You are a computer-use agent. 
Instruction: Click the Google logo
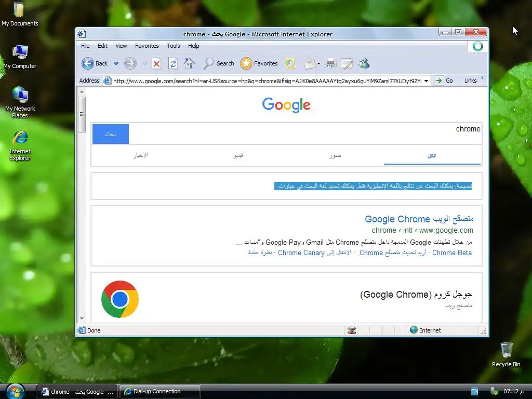[x=286, y=105]
